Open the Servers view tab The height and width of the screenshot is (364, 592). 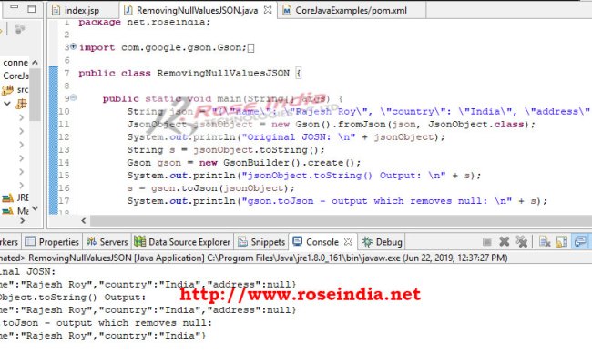(107, 242)
